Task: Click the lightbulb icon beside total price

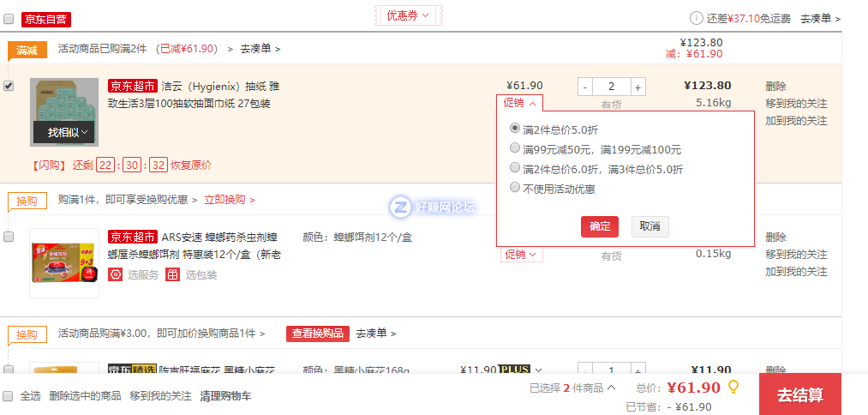Action: tap(733, 387)
